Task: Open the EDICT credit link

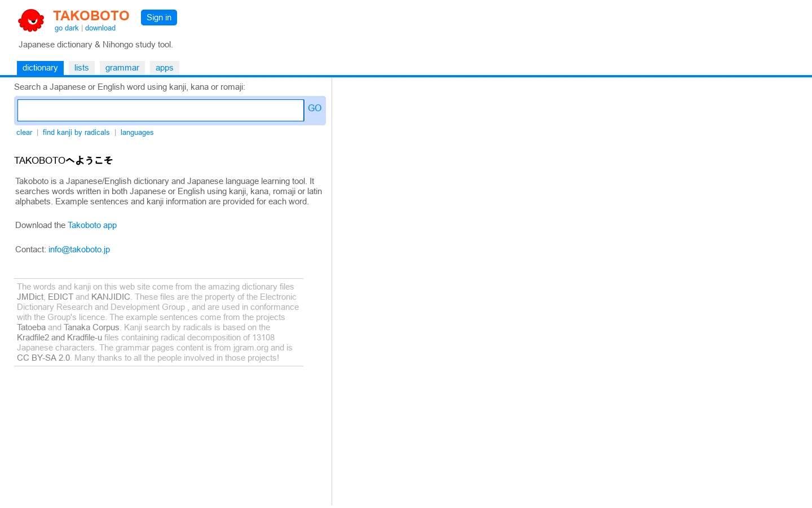Action: click(60, 297)
